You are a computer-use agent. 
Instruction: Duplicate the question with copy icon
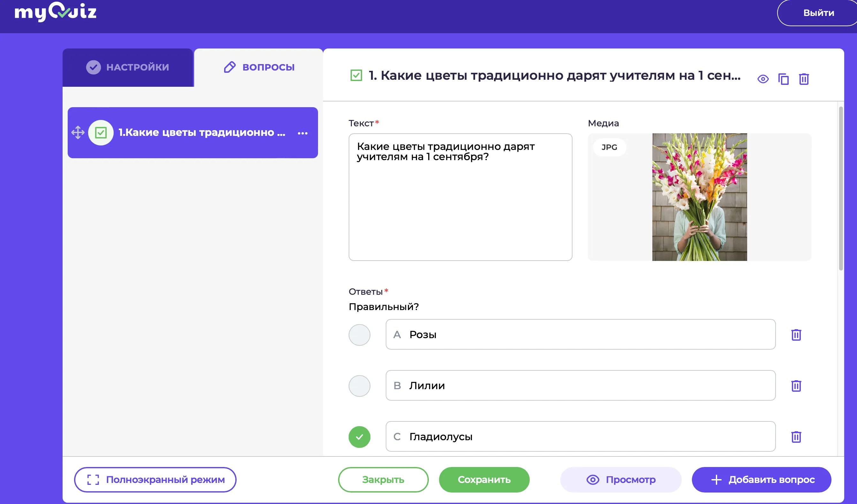[x=783, y=79]
